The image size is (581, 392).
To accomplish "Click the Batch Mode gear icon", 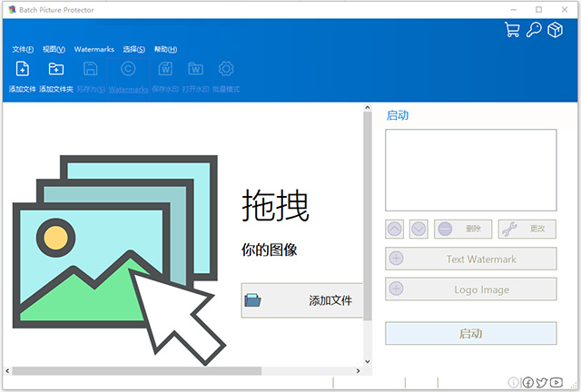I will [x=226, y=69].
